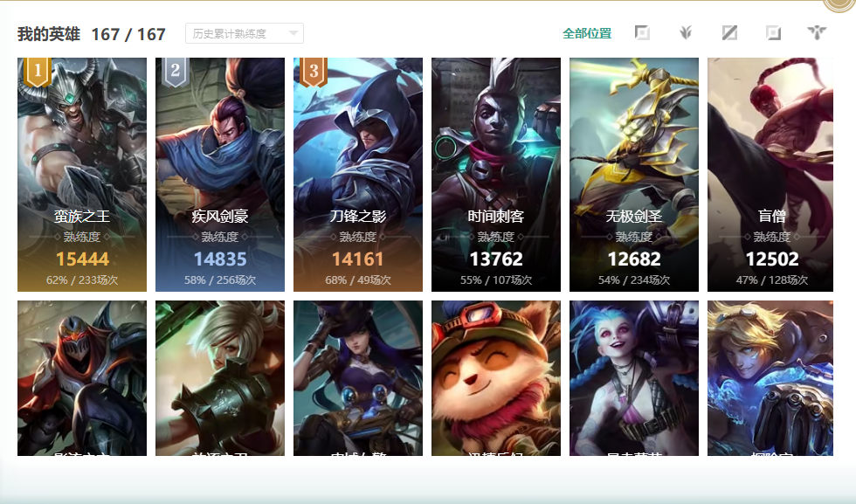The height and width of the screenshot is (504, 856).
Task: Filter heroes by support position icon
Action: [817, 33]
